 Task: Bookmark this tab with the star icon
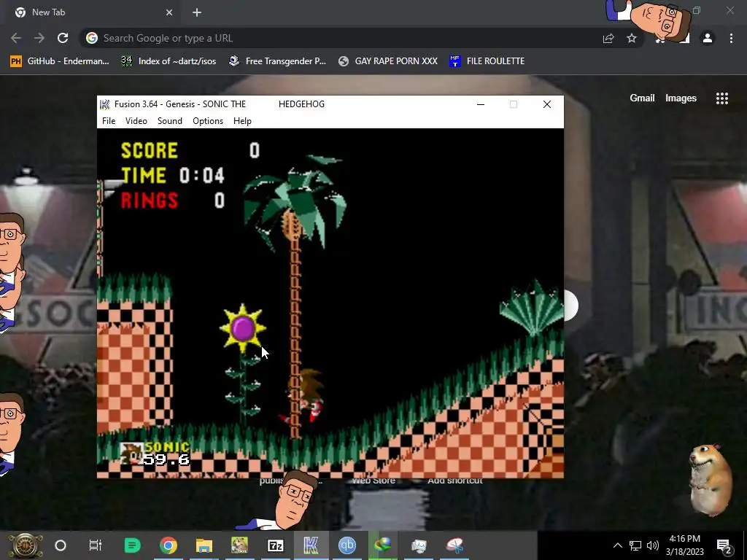632,38
